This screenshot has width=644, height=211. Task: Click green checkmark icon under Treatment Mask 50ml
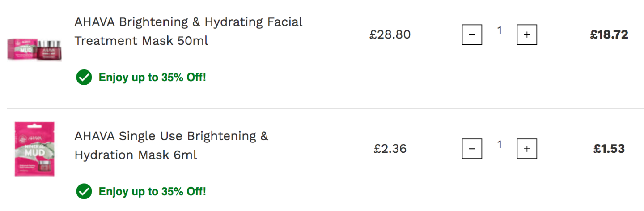[84, 78]
